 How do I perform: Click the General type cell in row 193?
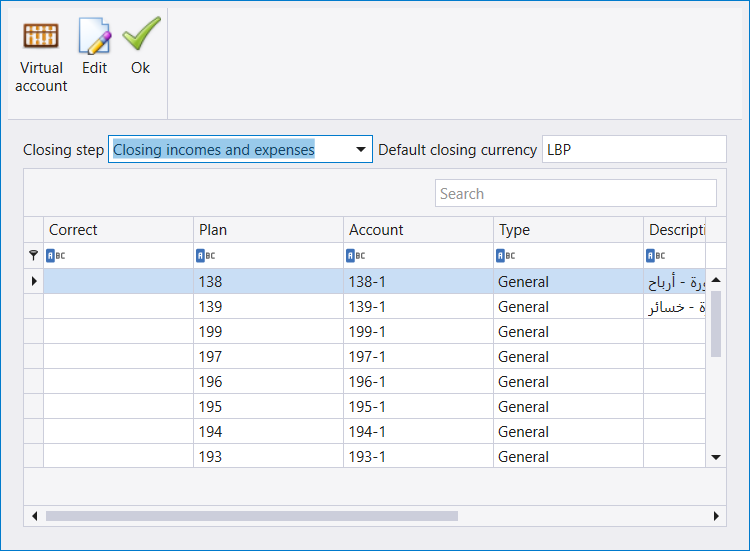pyautogui.click(x=568, y=456)
